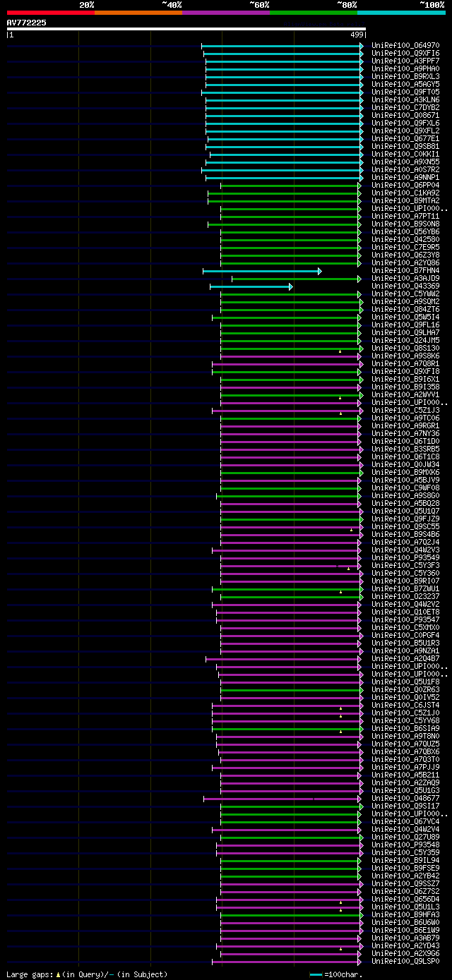Click the UniRef100_Q27U89 hit label
Image resolution: width=452 pixels, height=980 pixels.
405,837
